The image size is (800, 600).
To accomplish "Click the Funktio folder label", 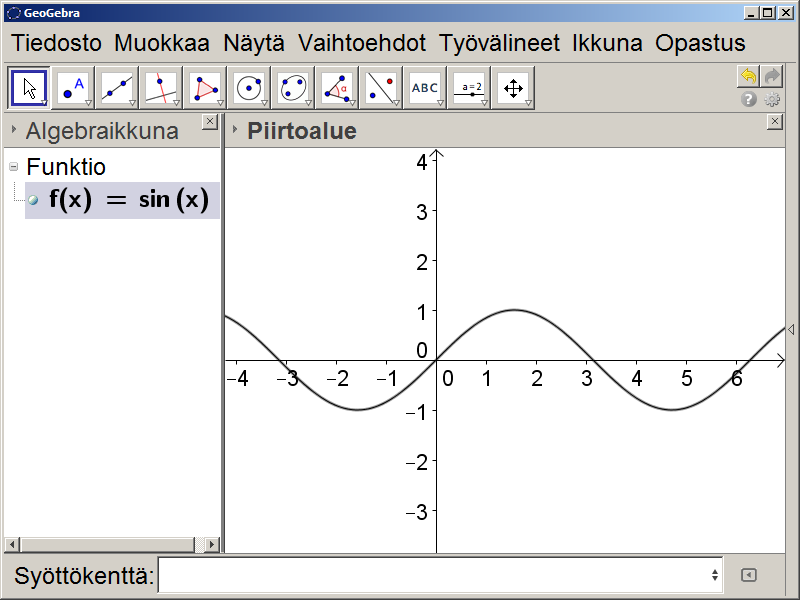I will coord(66,167).
